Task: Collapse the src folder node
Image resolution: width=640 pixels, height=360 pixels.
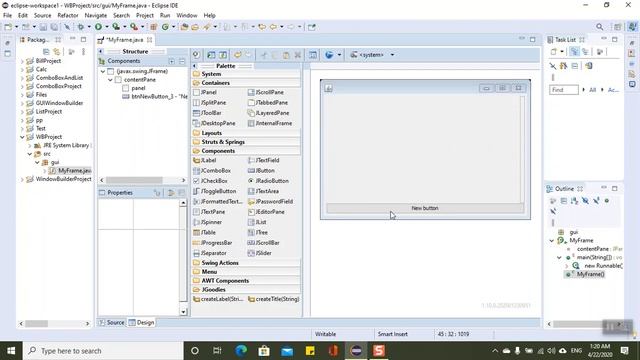Action: point(30,154)
